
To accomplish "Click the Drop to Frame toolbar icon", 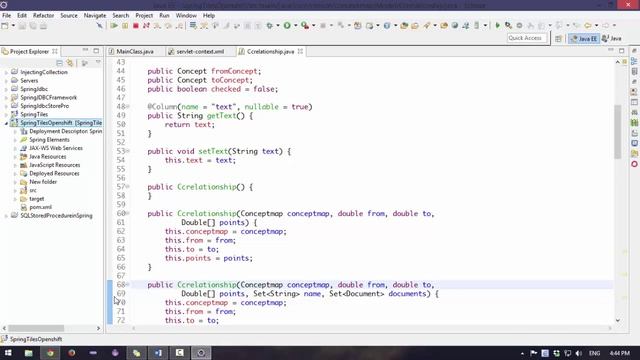I will [193, 26].
